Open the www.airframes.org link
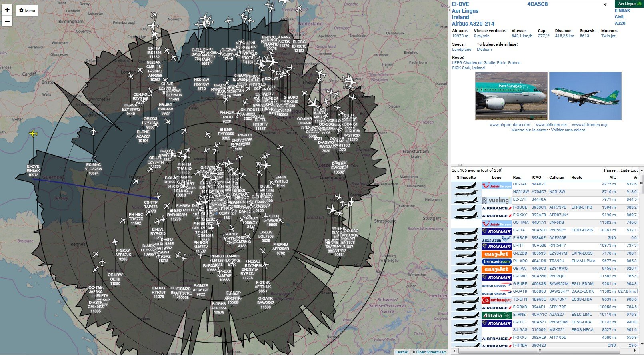 point(590,125)
